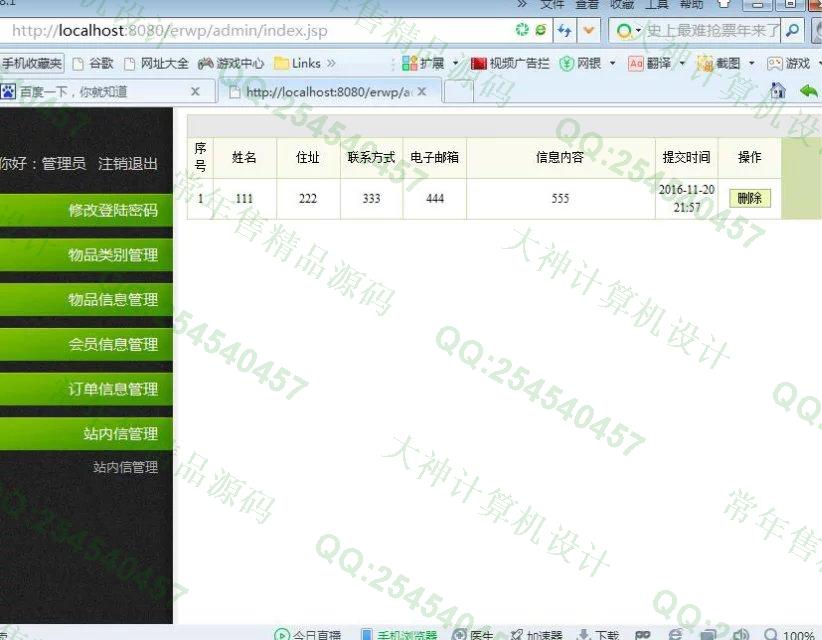
Task: Click the 555 message content cell
Action: tap(560, 199)
